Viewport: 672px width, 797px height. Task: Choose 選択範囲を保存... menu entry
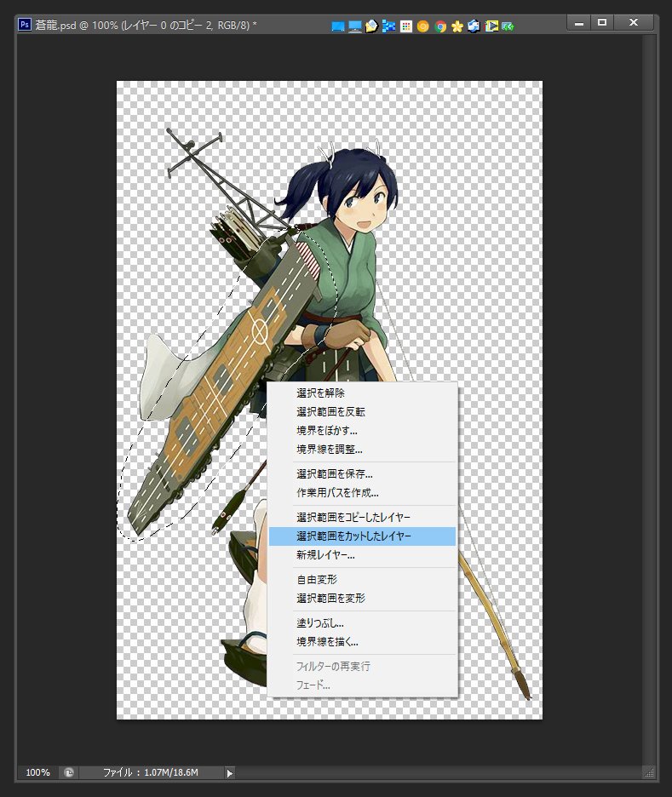pyautogui.click(x=362, y=473)
